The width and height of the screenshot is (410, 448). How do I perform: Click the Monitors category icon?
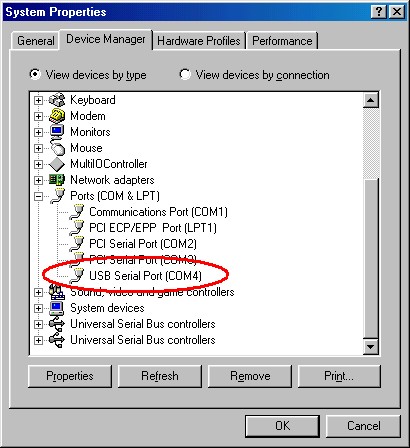pyautogui.click(x=57, y=132)
